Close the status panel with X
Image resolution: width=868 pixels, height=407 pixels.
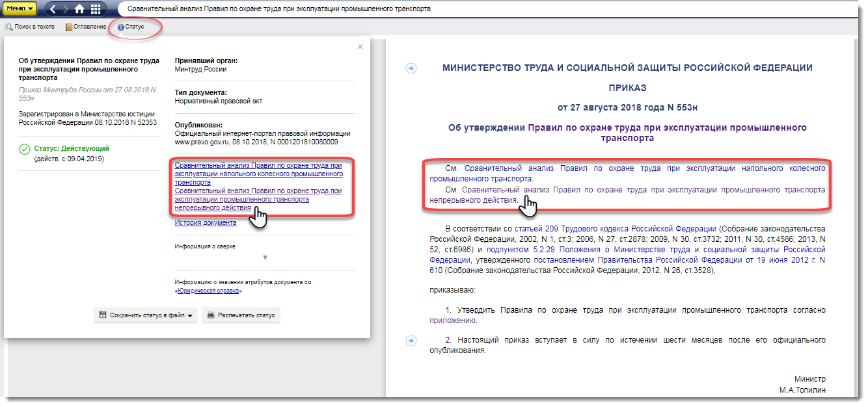360,47
